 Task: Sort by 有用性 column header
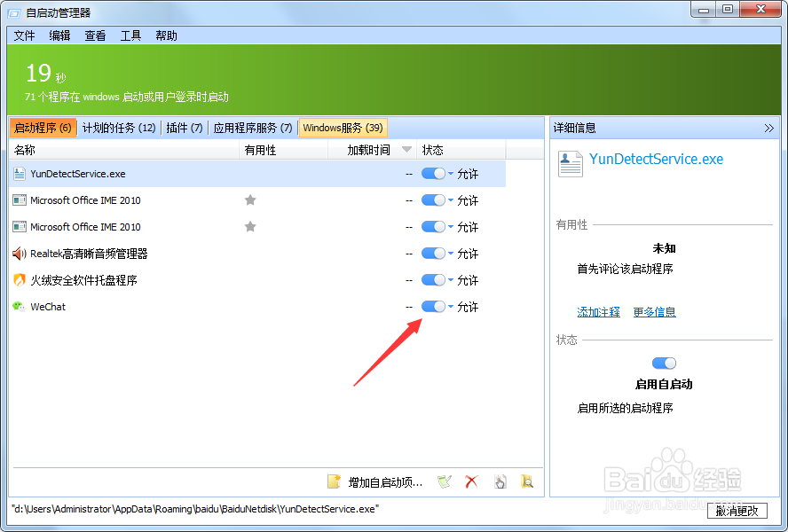283,150
